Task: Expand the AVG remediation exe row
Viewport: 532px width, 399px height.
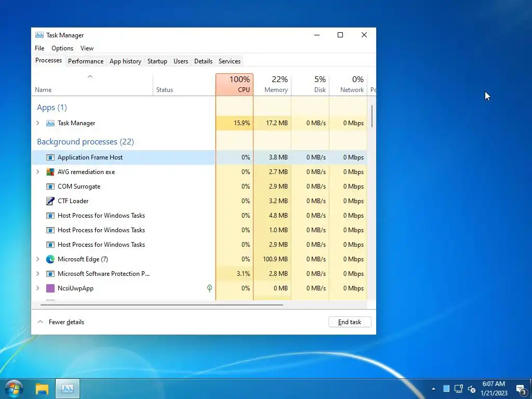Action: click(37, 172)
